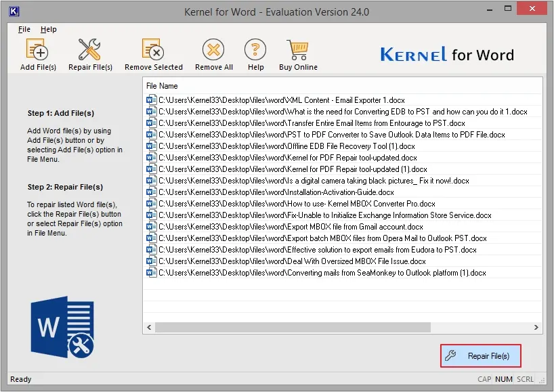Image resolution: width=554 pixels, height=392 pixels.
Task: Open the File menu
Action: (24, 29)
